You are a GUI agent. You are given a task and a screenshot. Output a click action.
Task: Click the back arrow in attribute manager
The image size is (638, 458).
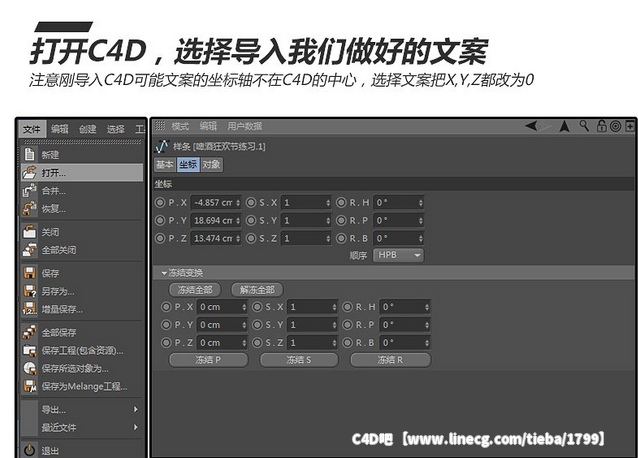point(532,126)
